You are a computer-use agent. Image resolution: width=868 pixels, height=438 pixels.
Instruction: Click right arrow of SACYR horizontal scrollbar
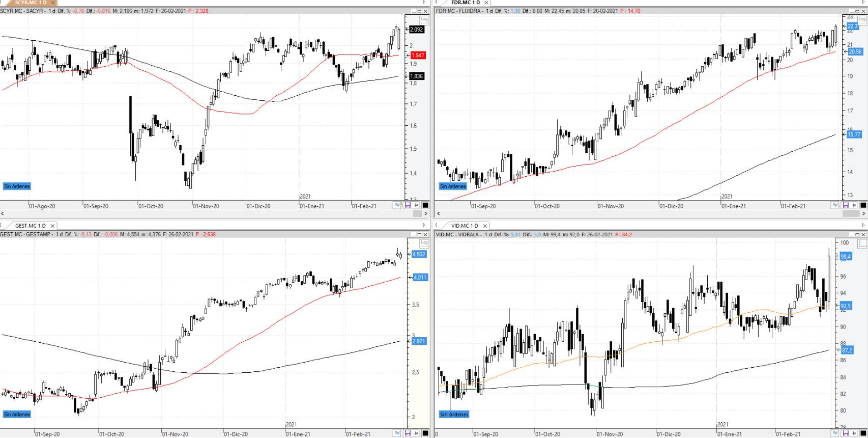coord(425,214)
